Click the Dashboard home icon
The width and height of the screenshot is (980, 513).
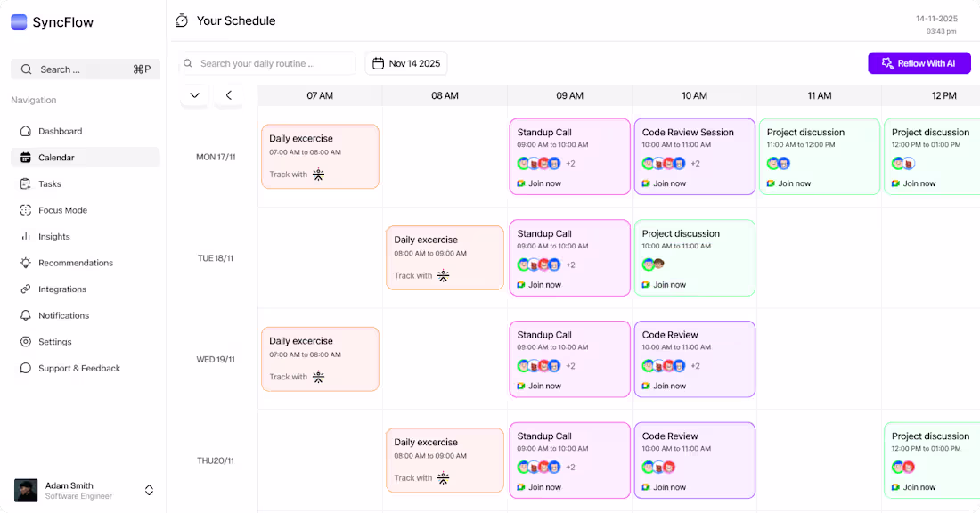(26, 131)
